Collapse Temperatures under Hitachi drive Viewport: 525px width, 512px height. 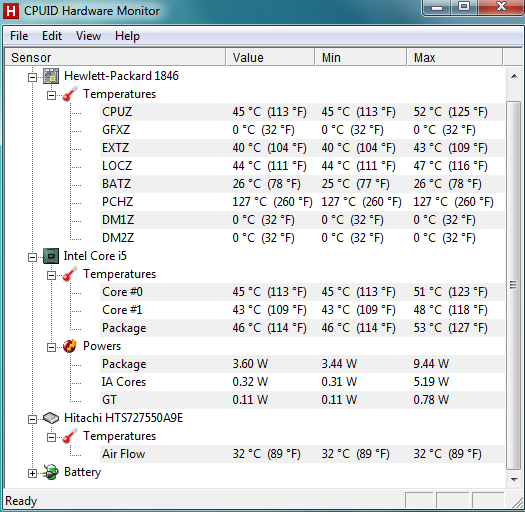[x=51, y=437]
